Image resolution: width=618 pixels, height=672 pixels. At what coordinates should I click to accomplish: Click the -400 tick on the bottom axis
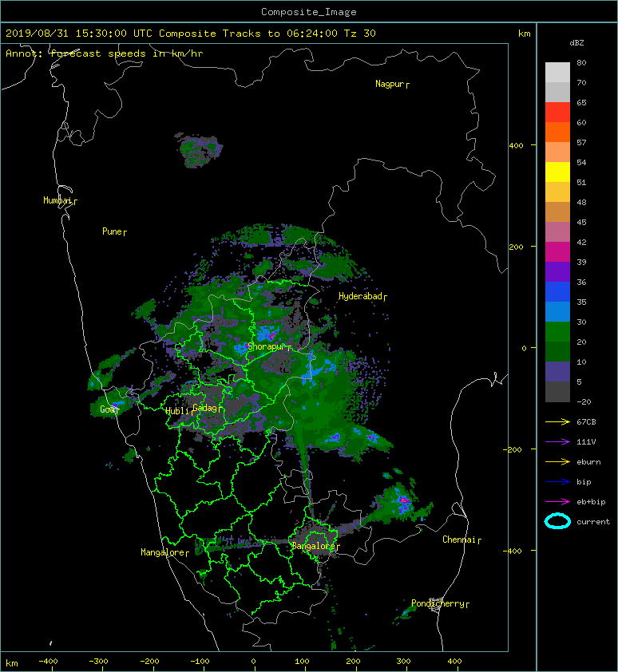click(48, 662)
